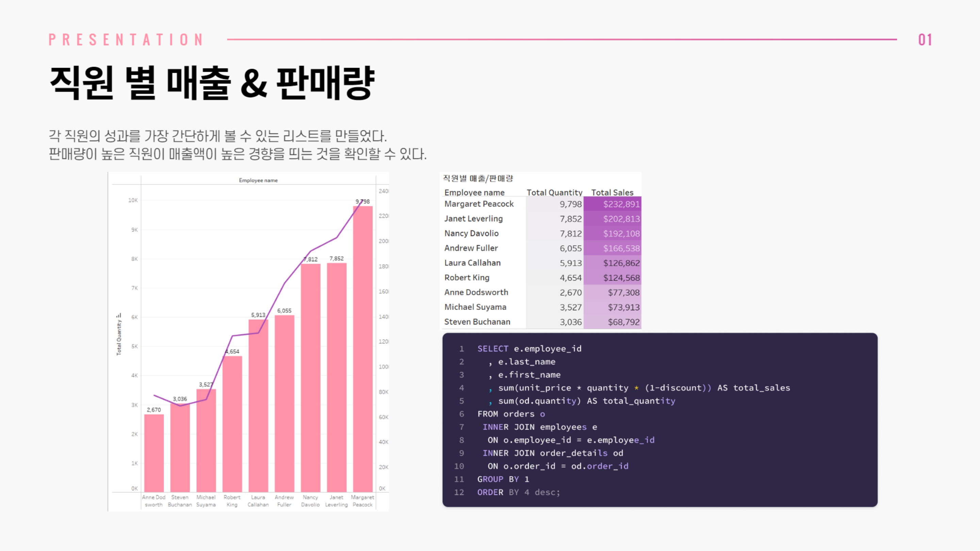The image size is (980, 551).
Task: Click the Janet Leverling row in table
Action: pos(473,219)
